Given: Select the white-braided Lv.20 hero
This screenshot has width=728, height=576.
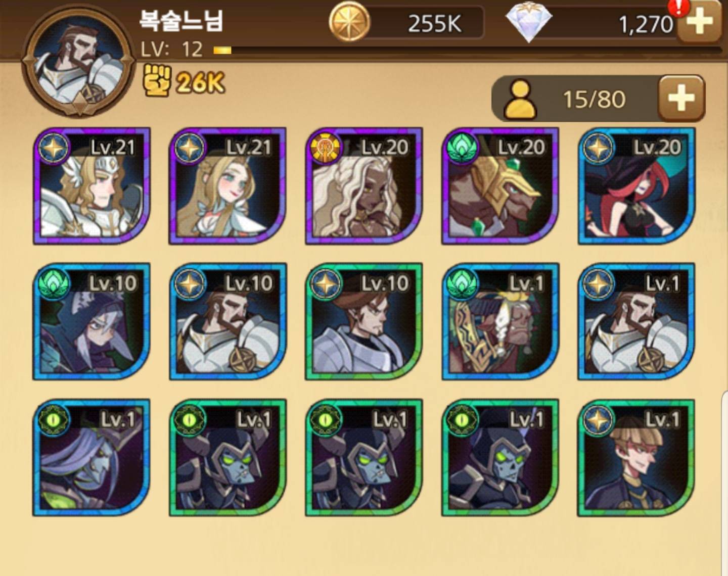Looking at the screenshot, I should click(x=364, y=186).
